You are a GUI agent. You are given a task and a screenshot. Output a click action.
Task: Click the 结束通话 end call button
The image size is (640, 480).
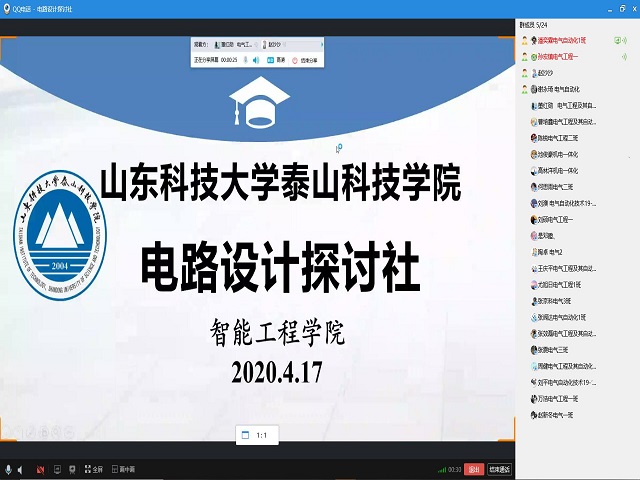click(499, 468)
